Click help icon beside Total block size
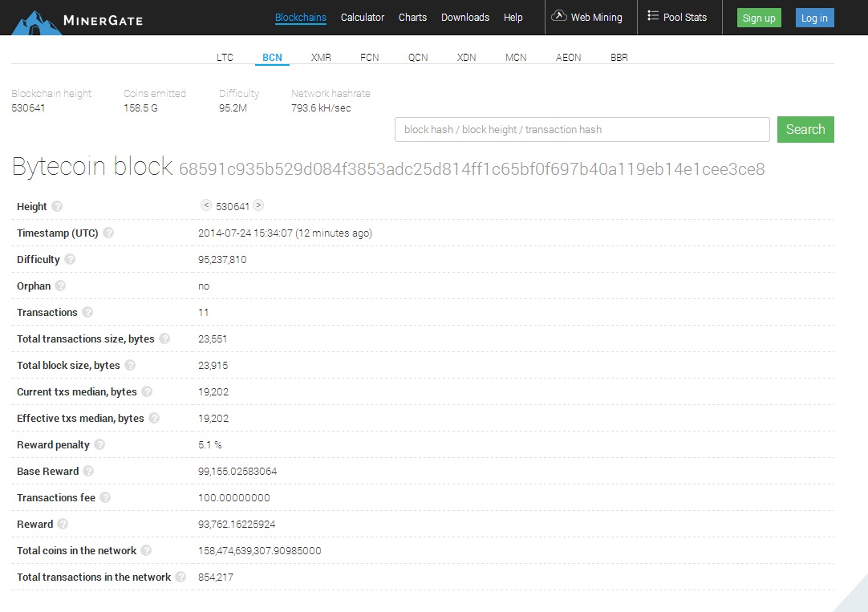The height and width of the screenshot is (612, 868). (130, 365)
